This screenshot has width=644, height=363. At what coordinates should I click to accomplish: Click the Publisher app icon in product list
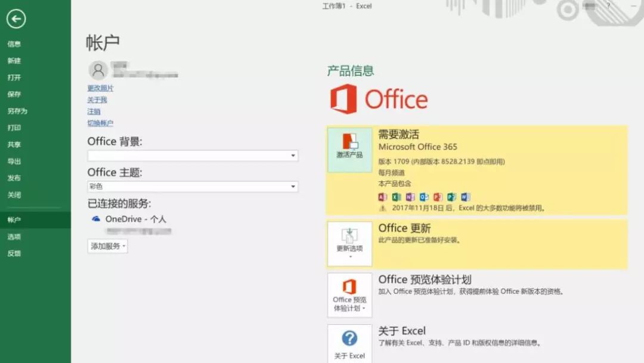pyautogui.click(x=451, y=197)
